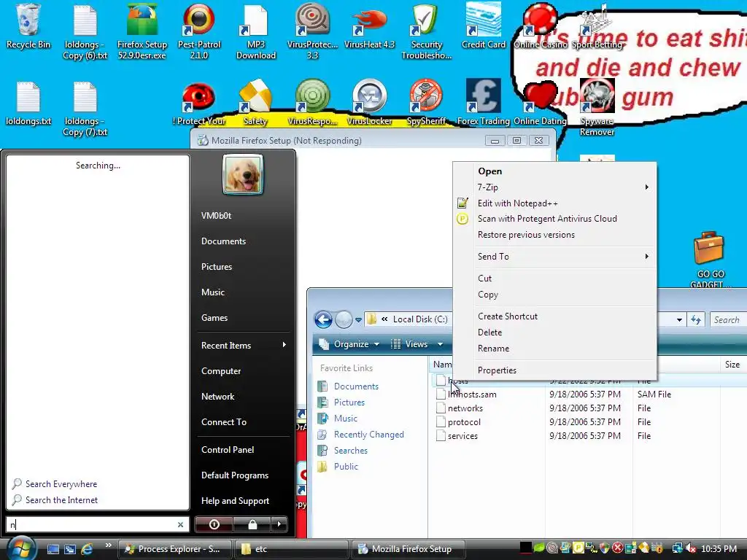Open Pictures from the Start menu
The width and height of the screenshot is (747, 560).
click(216, 267)
